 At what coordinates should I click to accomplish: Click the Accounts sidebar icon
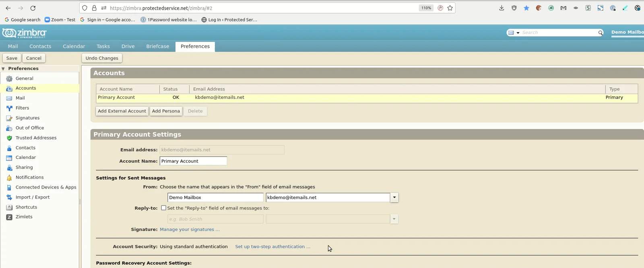point(9,88)
